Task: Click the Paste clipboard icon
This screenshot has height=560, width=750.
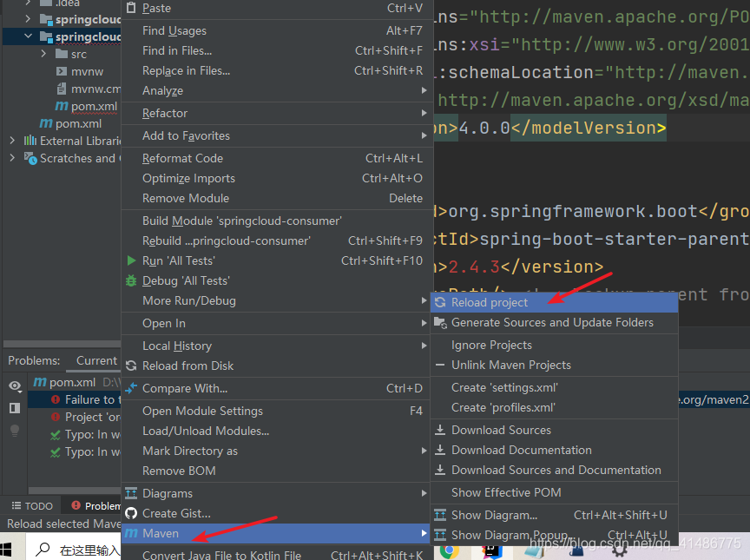Action: (130, 8)
